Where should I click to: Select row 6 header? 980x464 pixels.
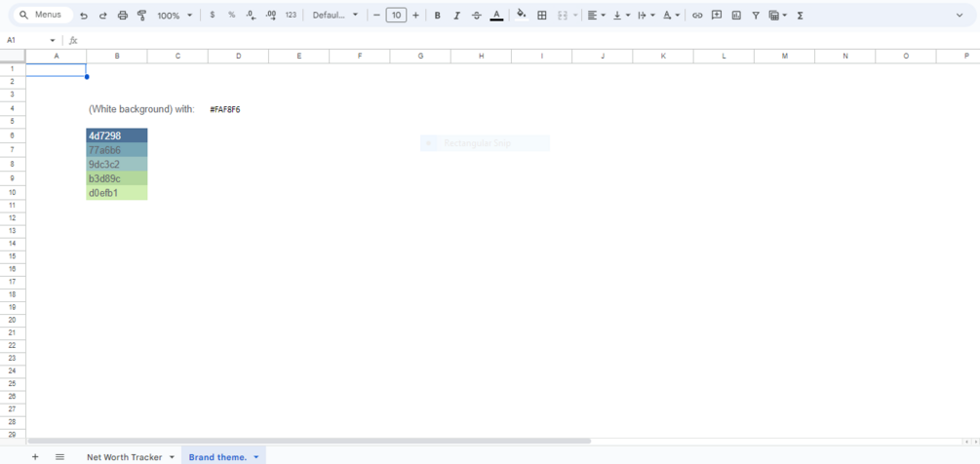click(13, 135)
